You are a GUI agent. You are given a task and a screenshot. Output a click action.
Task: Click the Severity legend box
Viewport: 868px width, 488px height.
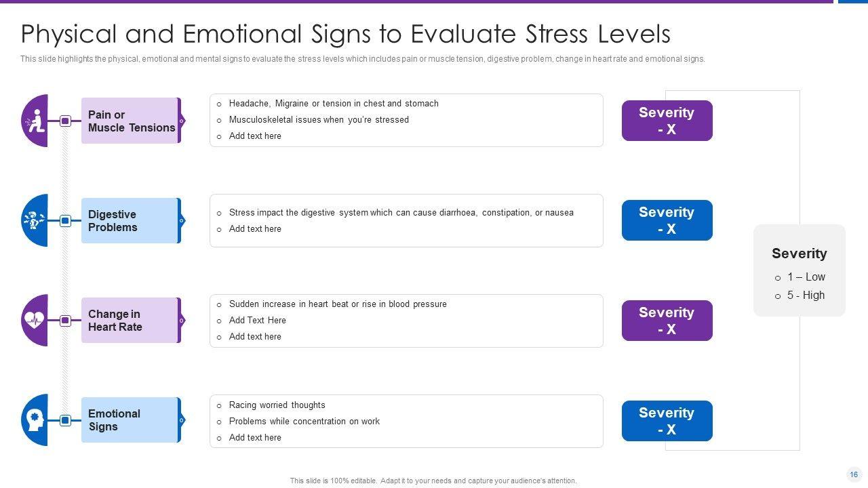pos(799,271)
